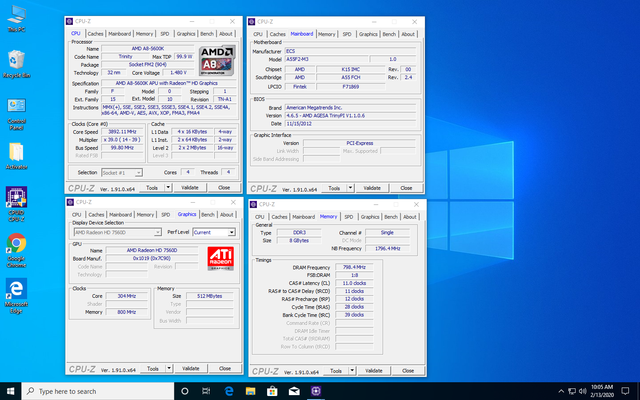Click the processor Name field AMD A8-5600K
The height and width of the screenshot is (400, 640).
(x=147, y=49)
